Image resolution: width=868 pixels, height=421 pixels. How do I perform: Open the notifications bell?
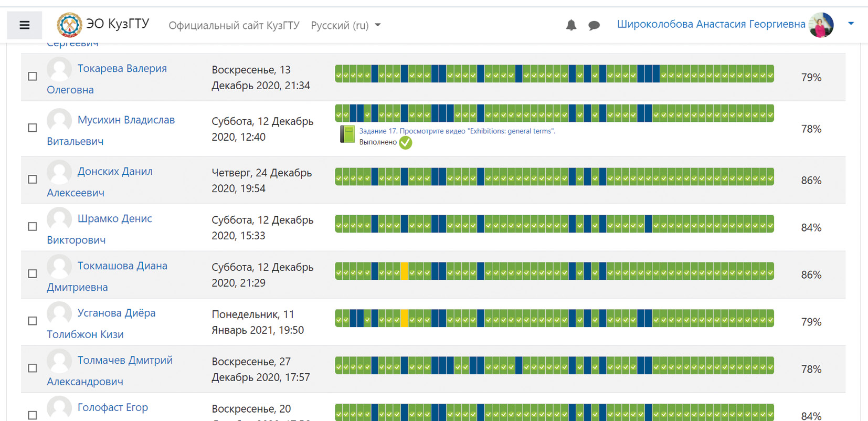point(571,25)
